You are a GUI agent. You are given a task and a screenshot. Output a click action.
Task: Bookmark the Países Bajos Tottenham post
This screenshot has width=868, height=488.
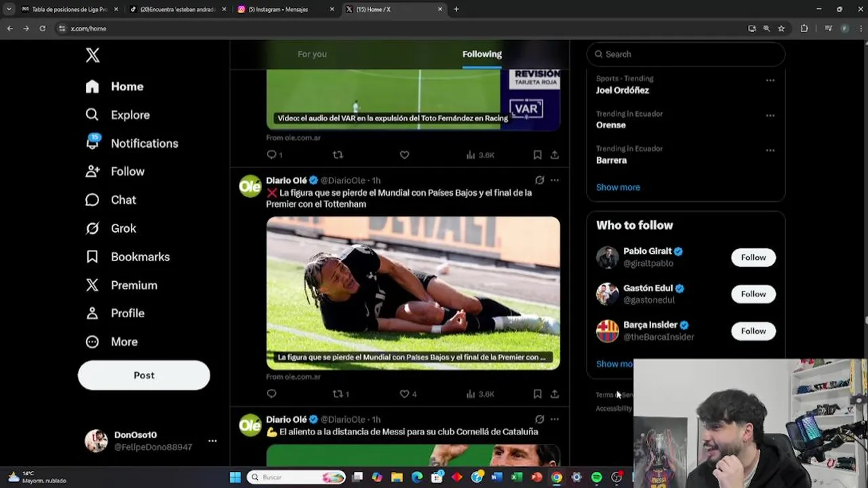pos(537,394)
